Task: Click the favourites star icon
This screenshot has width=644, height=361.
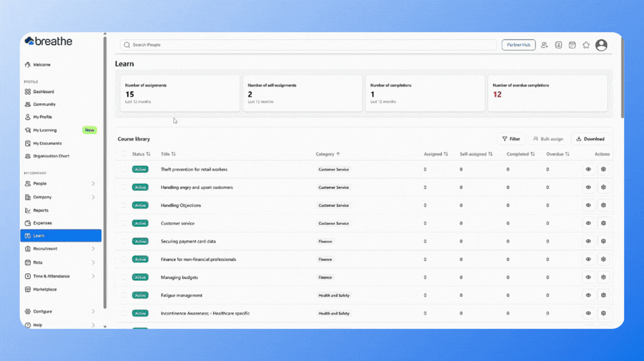Action: (586, 45)
